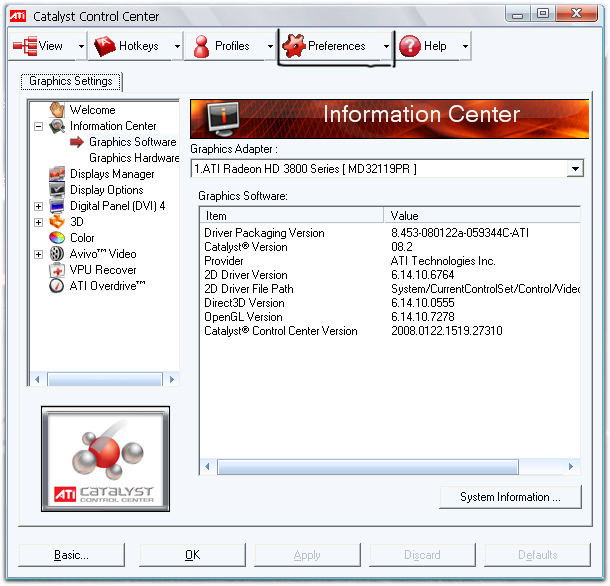Open ATI Overdrive tree item
610x586 pixels.
click(107, 286)
